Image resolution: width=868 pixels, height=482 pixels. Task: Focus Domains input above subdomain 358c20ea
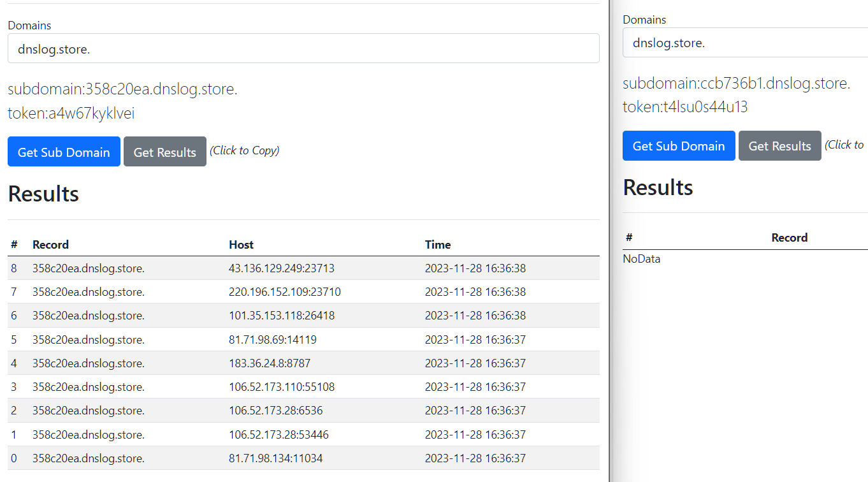coord(303,48)
